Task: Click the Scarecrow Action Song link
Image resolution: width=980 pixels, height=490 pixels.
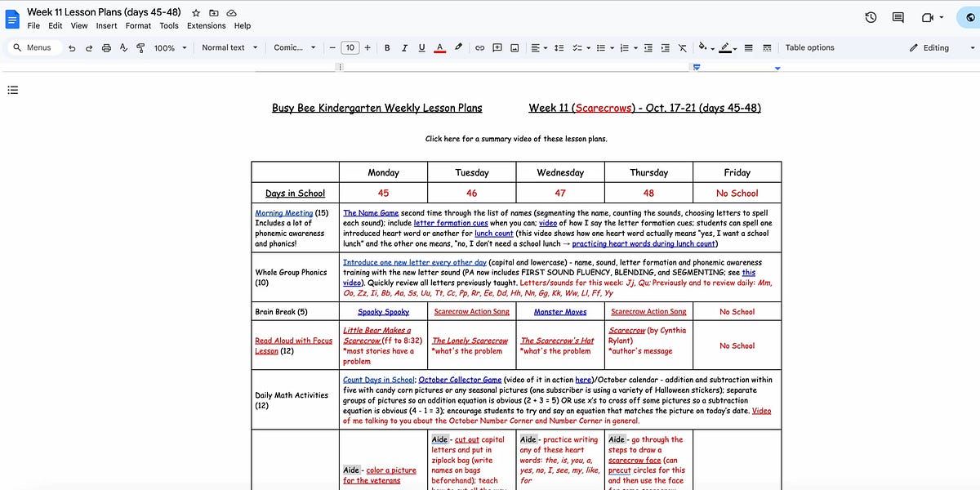Action: click(x=471, y=311)
